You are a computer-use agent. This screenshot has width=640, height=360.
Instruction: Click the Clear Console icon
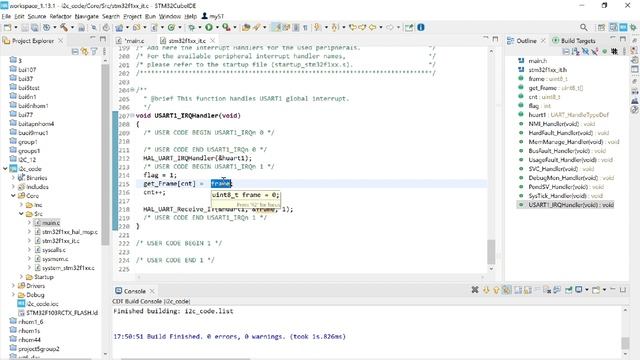pos(547,290)
